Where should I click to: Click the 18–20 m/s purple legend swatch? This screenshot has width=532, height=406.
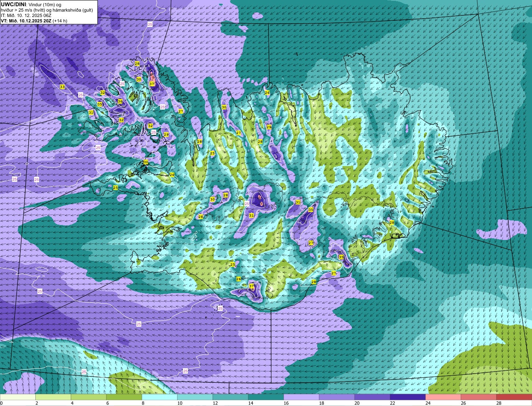pyautogui.click(x=337, y=397)
